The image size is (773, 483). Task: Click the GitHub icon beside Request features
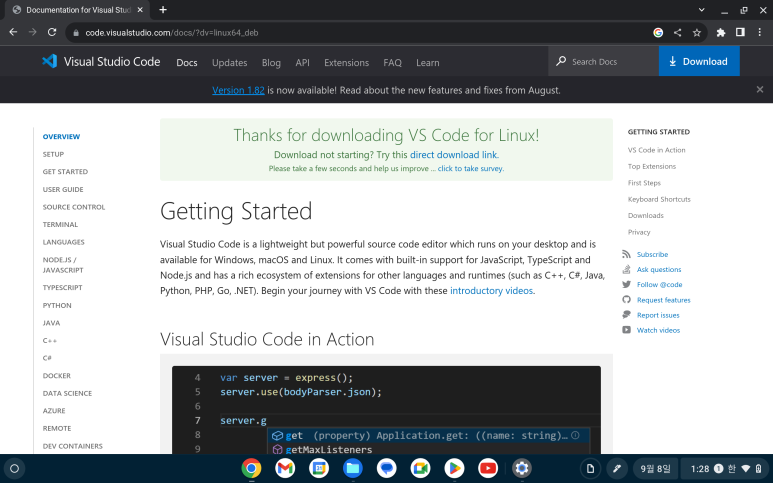627,300
